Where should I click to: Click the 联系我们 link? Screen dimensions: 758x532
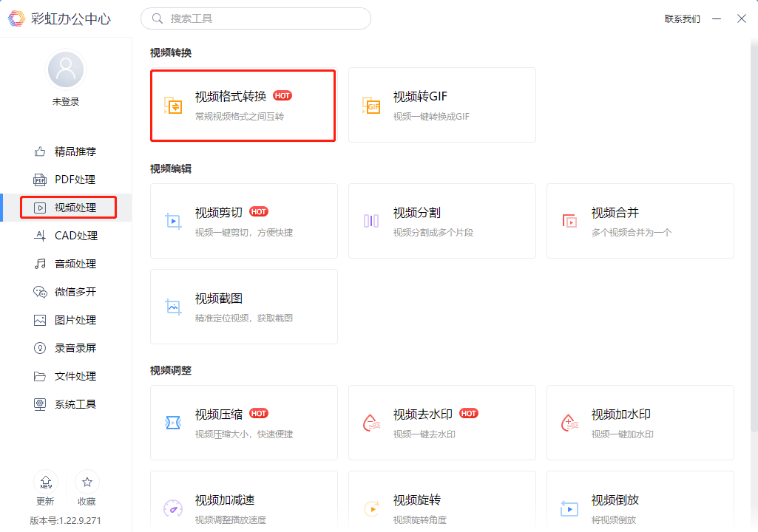(682, 19)
